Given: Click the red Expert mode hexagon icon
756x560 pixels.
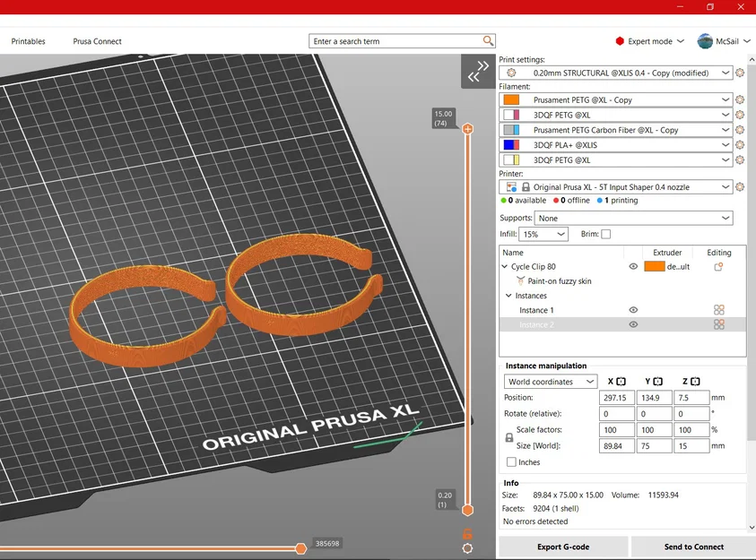Looking at the screenshot, I should 620,41.
